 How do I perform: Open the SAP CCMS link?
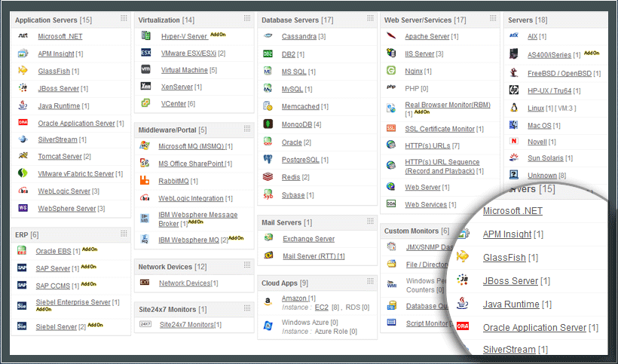53,286
